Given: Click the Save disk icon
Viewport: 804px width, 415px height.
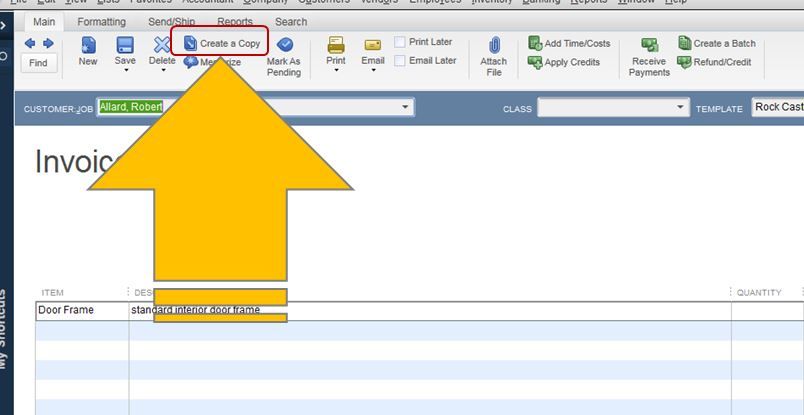Looking at the screenshot, I should pos(125,45).
